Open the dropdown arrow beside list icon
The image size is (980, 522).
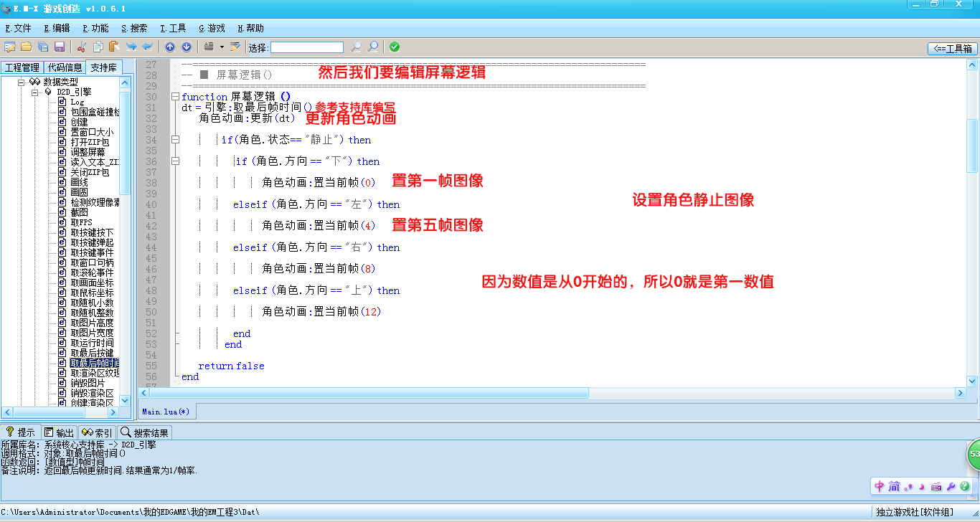coord(222,47)
